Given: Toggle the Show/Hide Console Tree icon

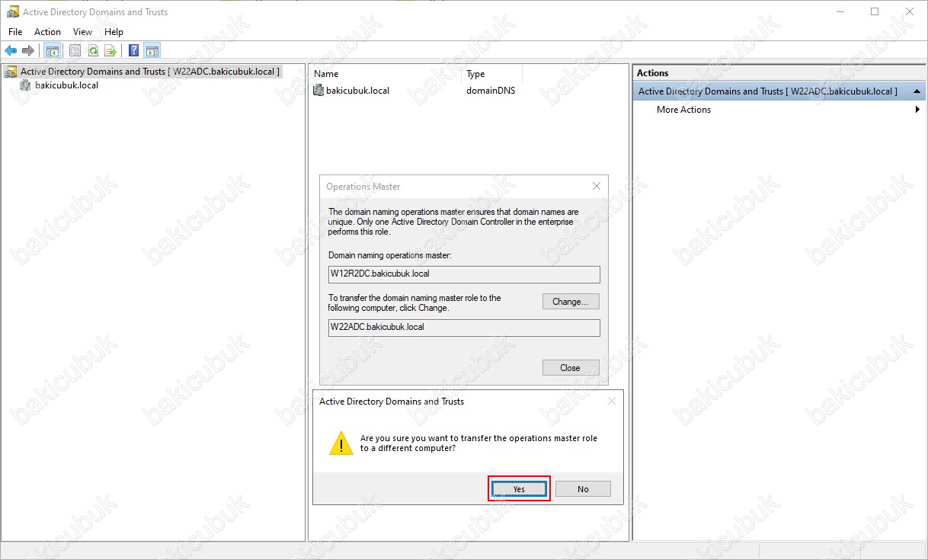Looking at the screenshot, I should point(52,51).
